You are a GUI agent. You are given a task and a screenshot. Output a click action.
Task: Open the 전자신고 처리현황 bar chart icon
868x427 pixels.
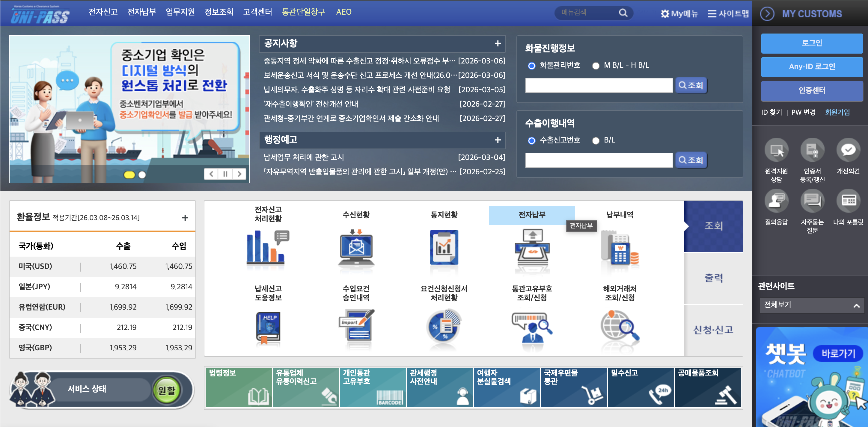click(268, 248)
